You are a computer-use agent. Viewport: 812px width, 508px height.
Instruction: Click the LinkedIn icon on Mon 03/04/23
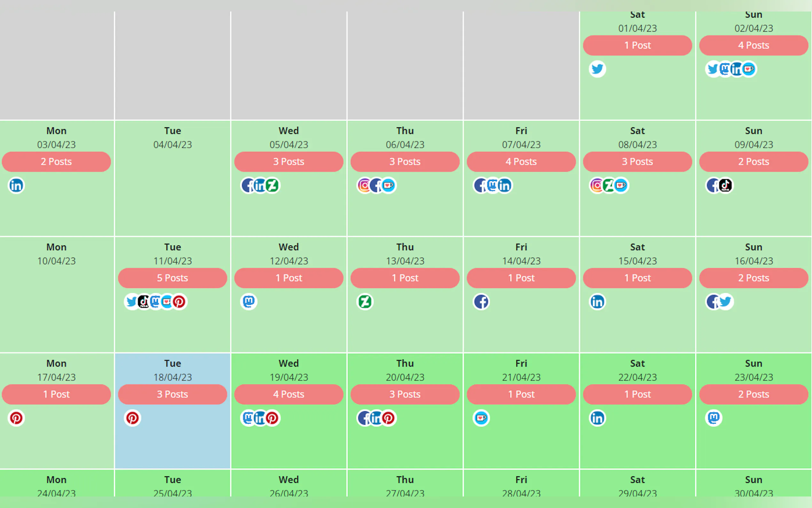pyautogui.click(x=16, y=185)
